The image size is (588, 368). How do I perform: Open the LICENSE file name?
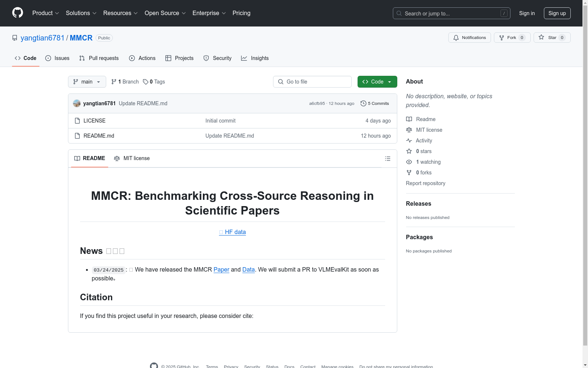[x=94, y=121]
